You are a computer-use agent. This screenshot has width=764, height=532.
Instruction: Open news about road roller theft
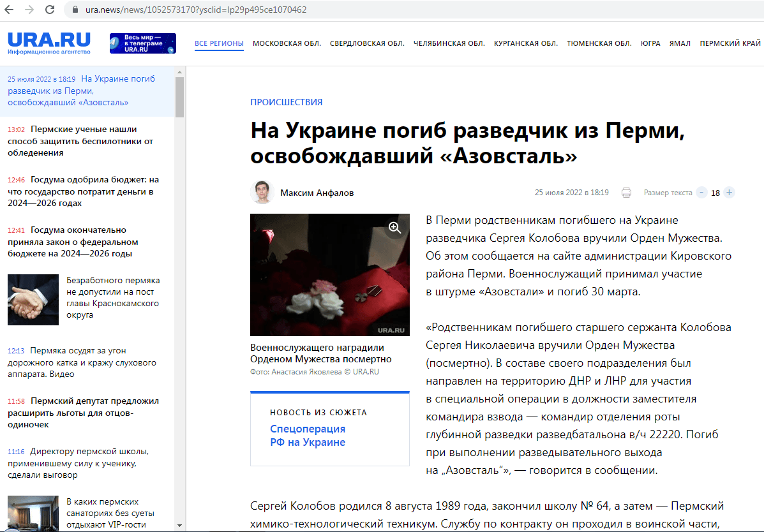point(82,362)
